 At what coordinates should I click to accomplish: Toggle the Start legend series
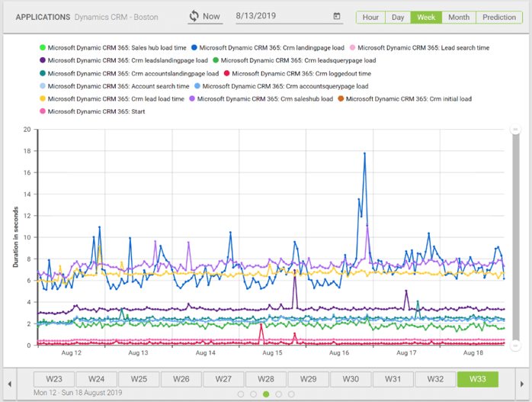92,111
